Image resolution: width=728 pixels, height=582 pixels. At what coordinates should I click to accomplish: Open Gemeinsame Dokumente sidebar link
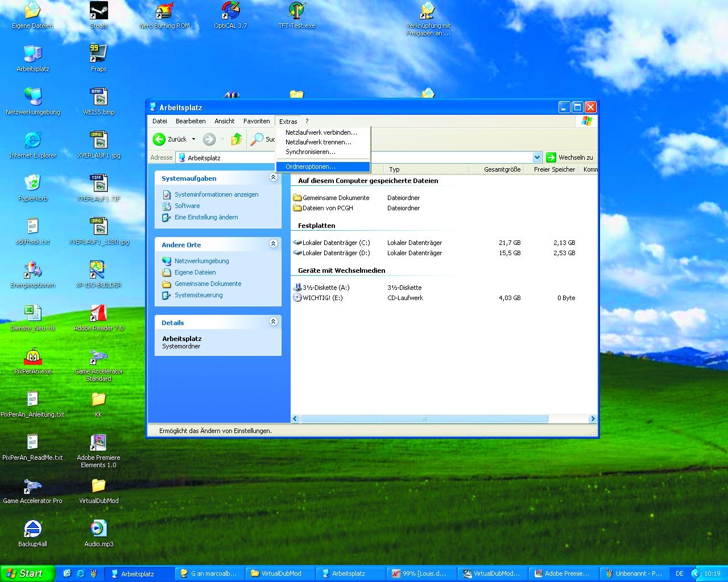(208, 284)
